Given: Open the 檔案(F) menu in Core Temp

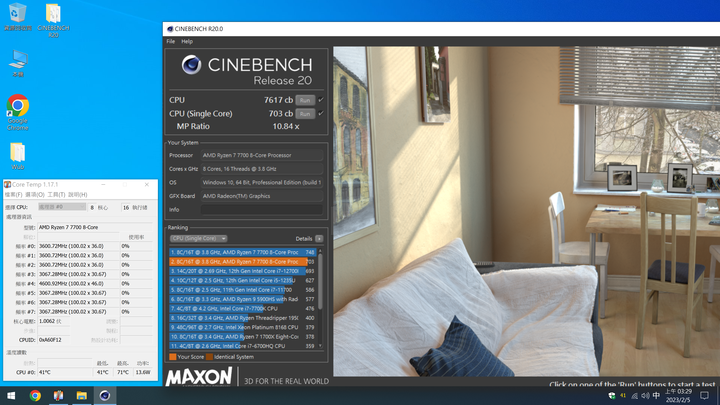Looking at the screenshot, I should 13,195.
